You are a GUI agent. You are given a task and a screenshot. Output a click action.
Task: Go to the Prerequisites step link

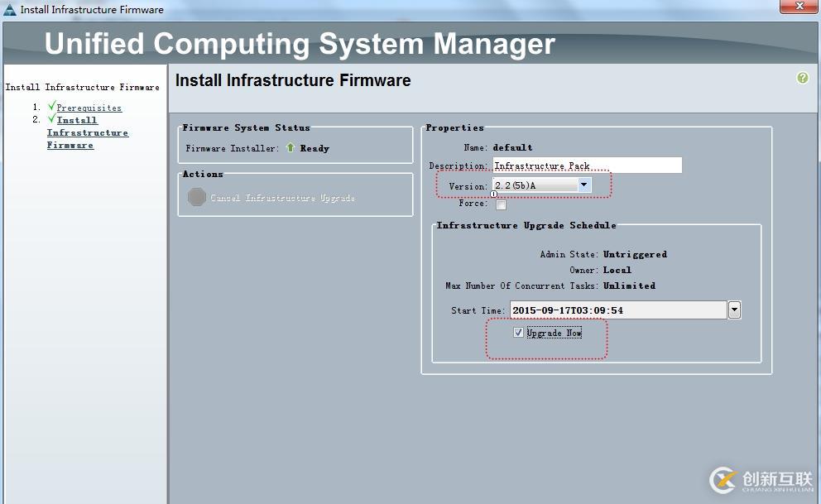pos(89,108)
